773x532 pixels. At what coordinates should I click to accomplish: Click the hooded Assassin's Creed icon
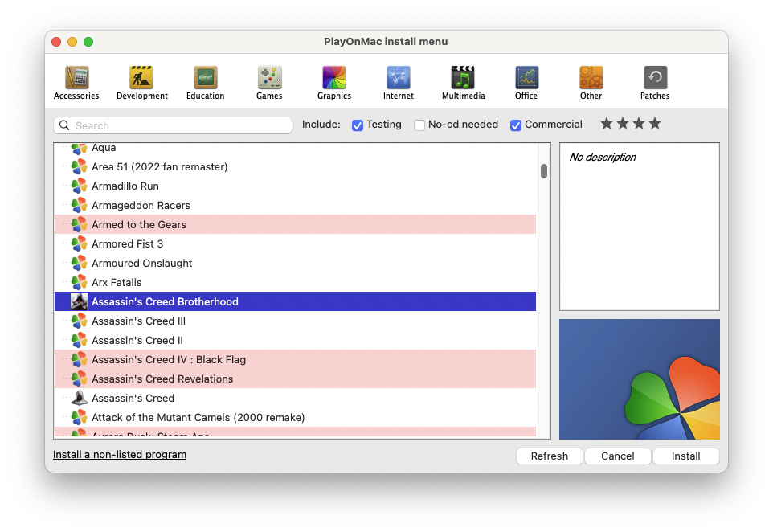coord(80,398)
